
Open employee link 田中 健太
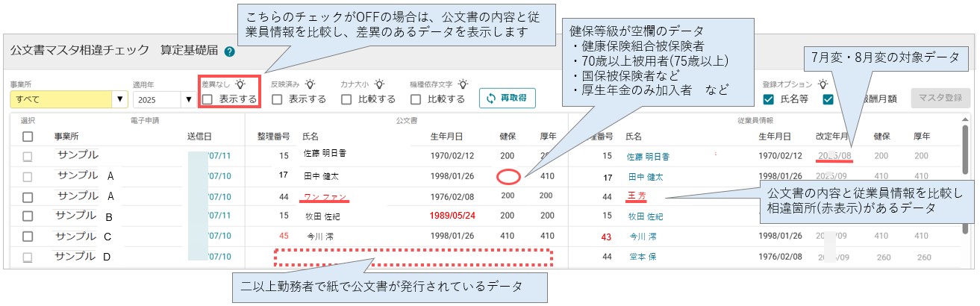pos(645,176)
